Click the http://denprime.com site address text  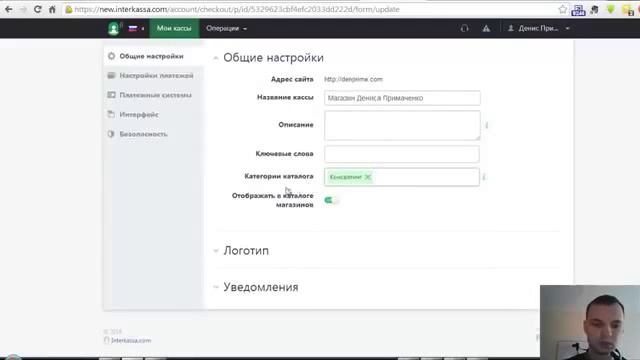click(x=353, y=79)
